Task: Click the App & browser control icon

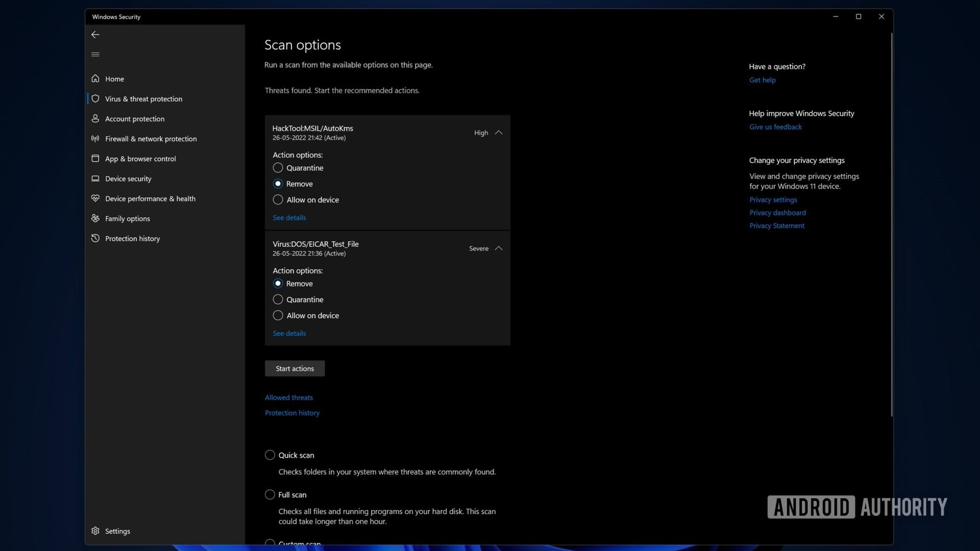Action: [95, 158]
